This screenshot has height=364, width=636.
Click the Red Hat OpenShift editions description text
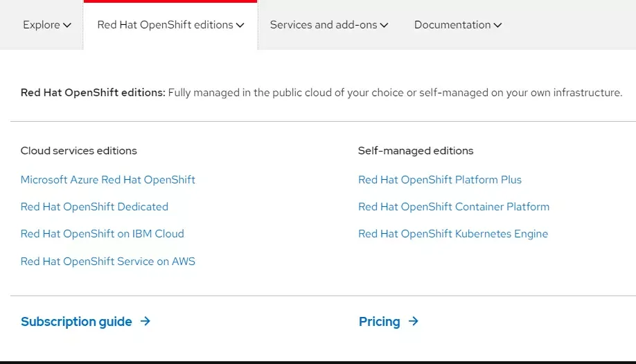coord(321,93)
